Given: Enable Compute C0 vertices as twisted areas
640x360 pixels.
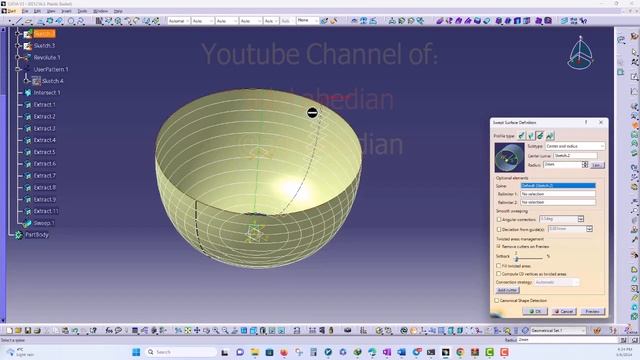Looking at the screenshot, I should point(499,274).
